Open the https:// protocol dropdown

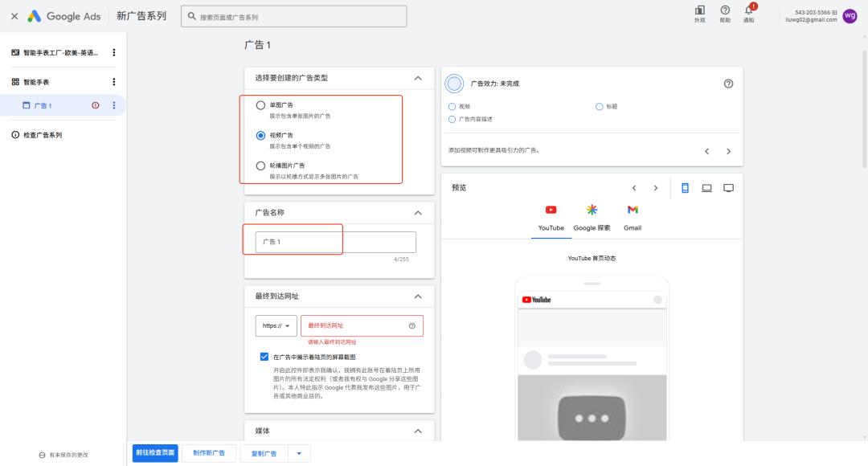[x=276, y=326]
